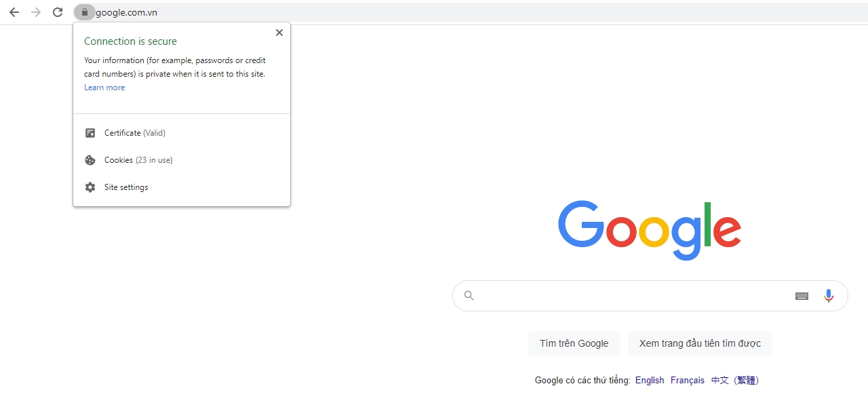Click Xem trang đầu tiên tìm được button

[700, 343]
